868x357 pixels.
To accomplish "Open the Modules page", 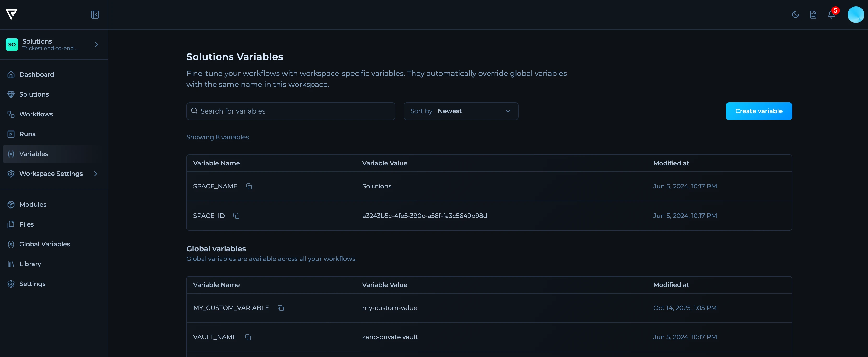I will 33,204.
